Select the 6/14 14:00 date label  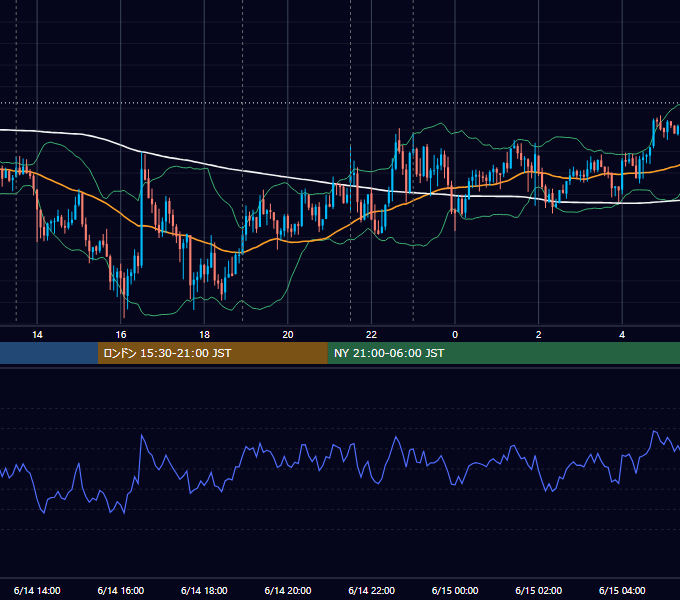click(x=37, y=590)
